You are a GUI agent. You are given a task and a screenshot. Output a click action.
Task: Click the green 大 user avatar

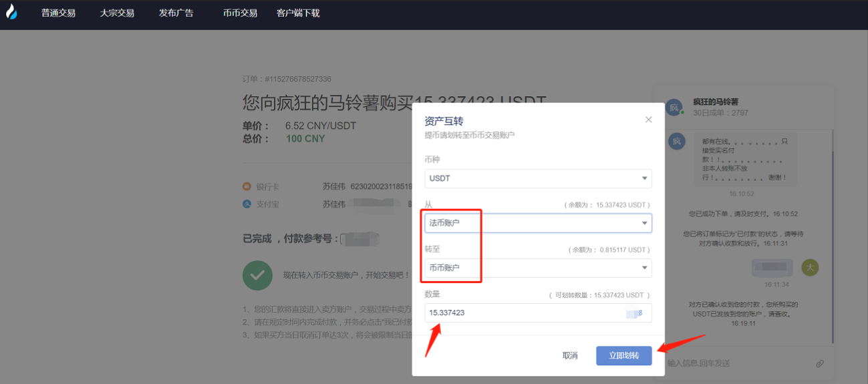point(810,268)
